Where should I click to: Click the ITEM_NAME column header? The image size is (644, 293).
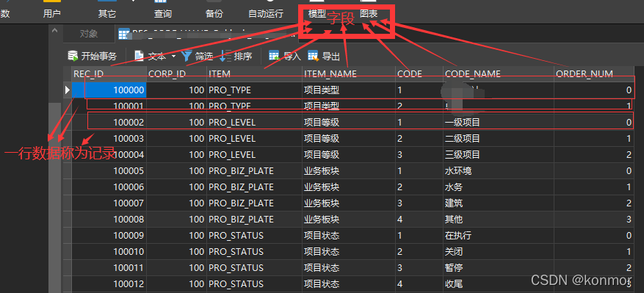[349, 74]
